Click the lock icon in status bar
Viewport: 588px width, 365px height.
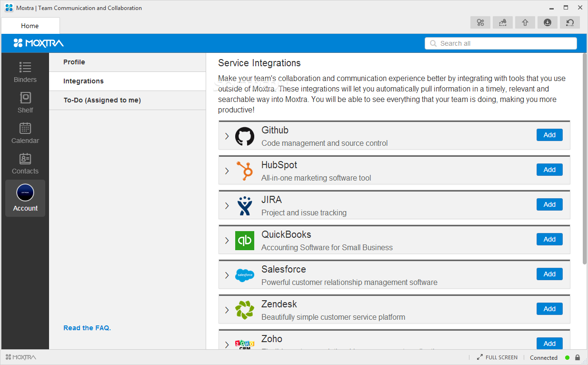(x=578, y=357)
